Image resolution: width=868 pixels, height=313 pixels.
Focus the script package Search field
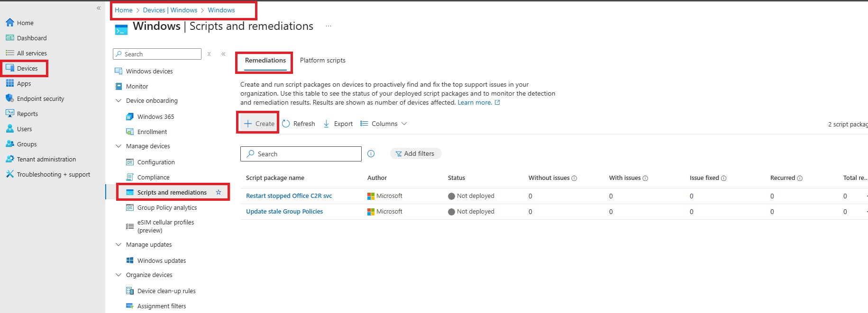click(x=301, y=154)
